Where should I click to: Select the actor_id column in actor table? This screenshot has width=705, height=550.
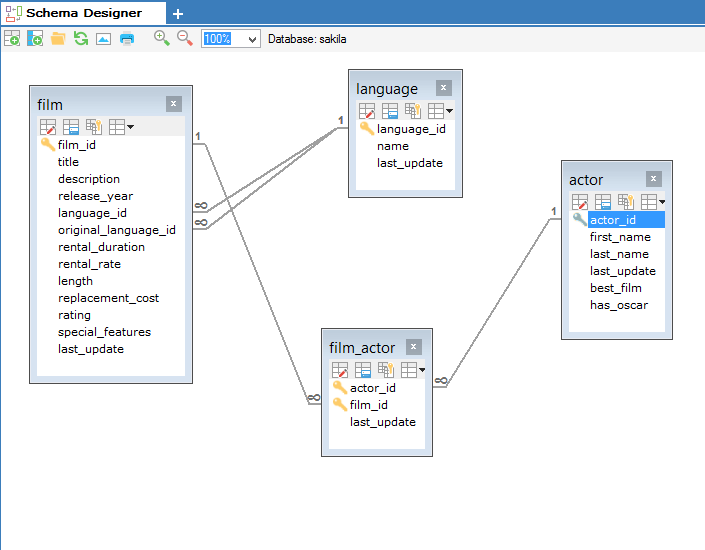[x=612, y=220]
